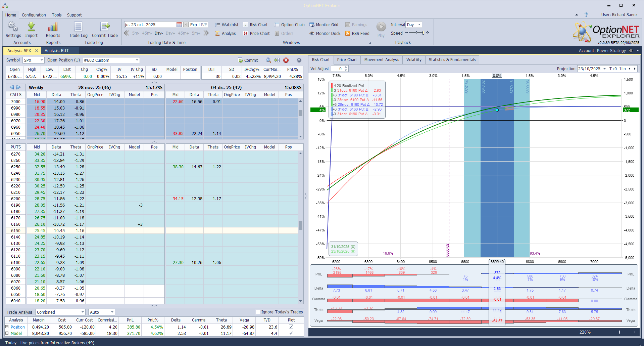Step forward one day with Day+
Viewport: 644px width, 346px height.
[x=170, y=33]
